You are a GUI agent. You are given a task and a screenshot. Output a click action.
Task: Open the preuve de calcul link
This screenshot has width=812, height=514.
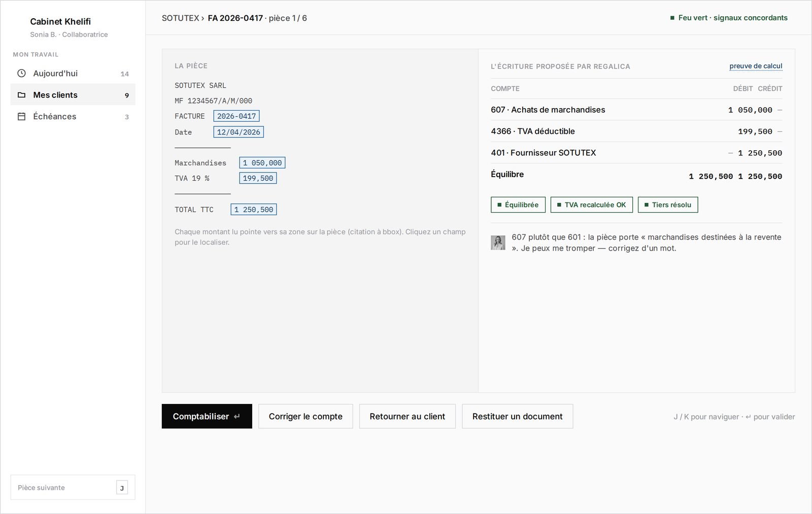(756, 66)
